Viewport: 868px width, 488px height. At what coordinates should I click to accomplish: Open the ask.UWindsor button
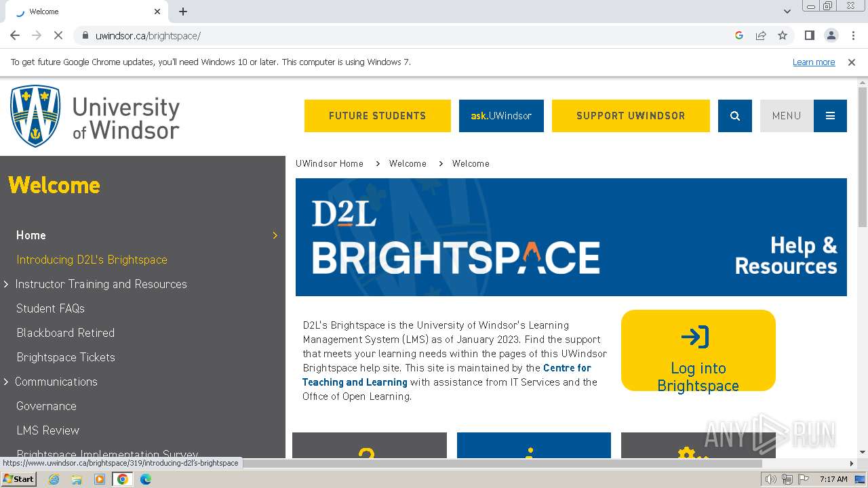tap(501, 116)
